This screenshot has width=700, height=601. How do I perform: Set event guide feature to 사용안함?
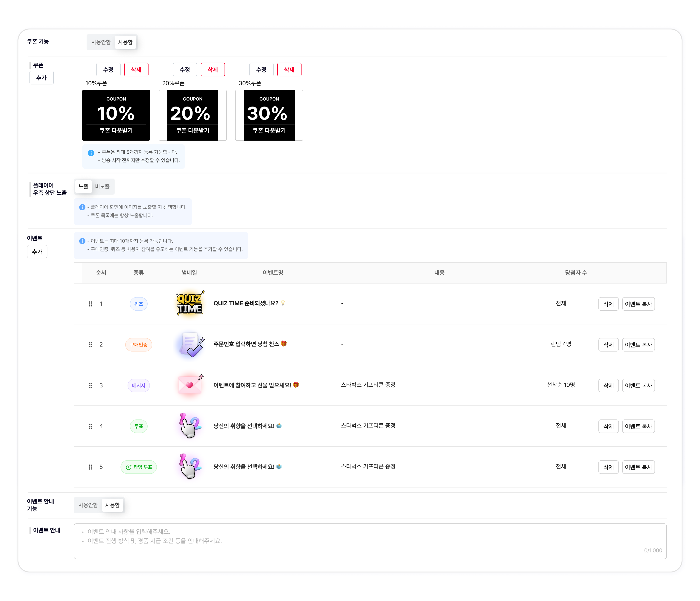pyautogui.click(x=88, y=505)
